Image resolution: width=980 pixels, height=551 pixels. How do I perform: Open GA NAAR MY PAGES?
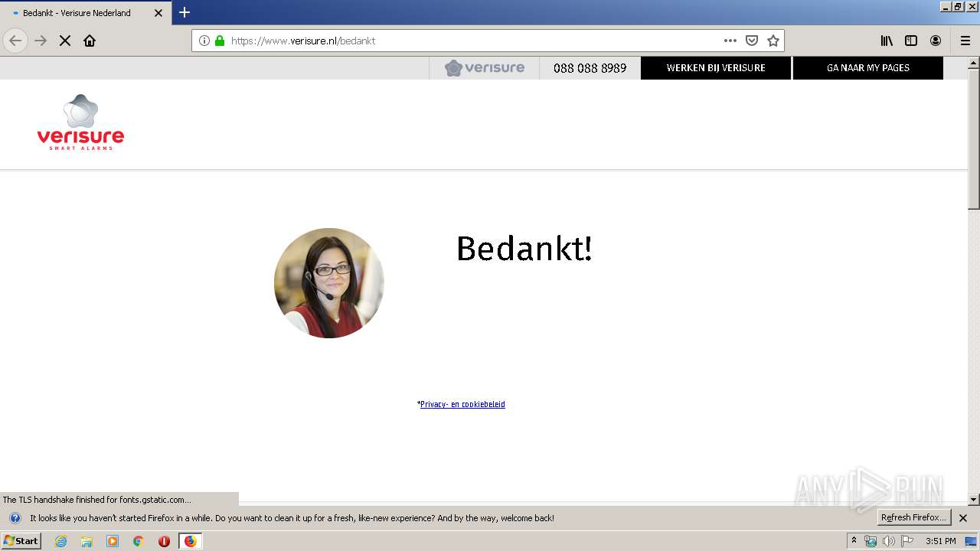point(868,68)
